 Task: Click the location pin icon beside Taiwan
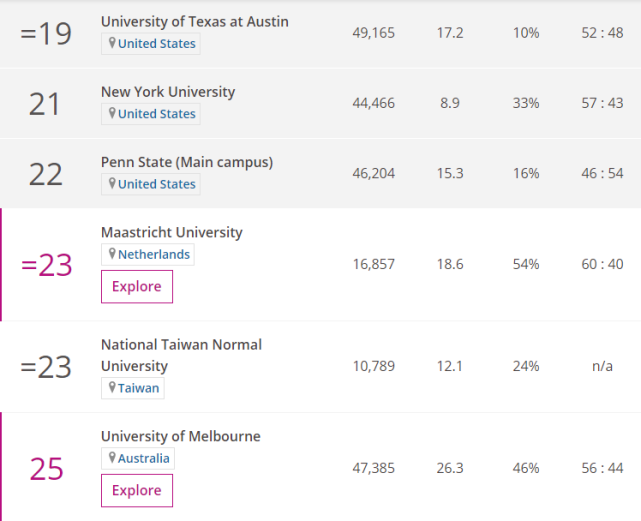coord(112,388)
